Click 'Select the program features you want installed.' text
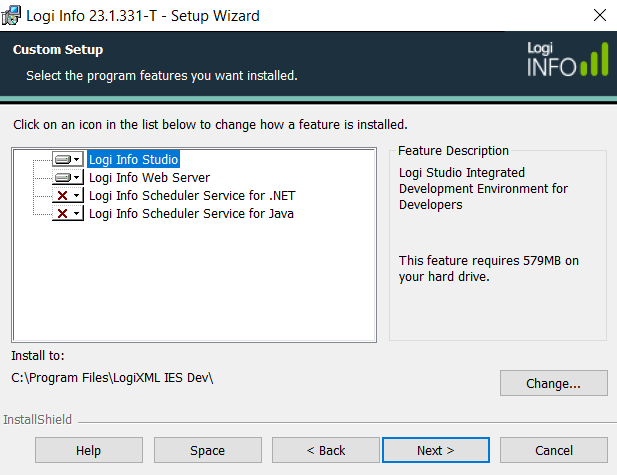617x475 pixels. [x=162, y=76]
